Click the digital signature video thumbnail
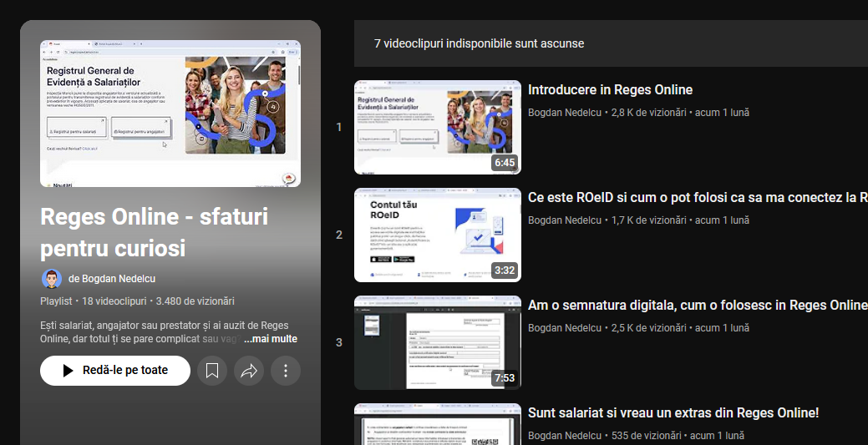Image resolution: width=868 pixels, height=445 pixels. (x=437, y=342)
